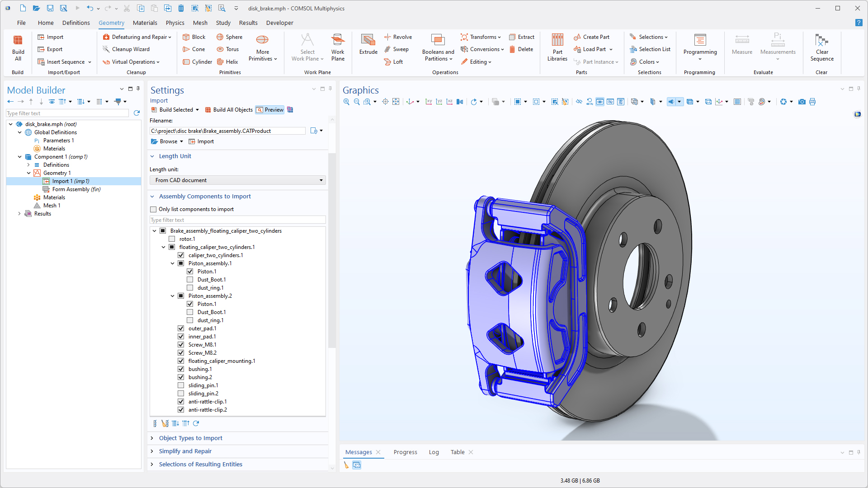
Task: Open the Length unit dropdown
Action: [237, 180]
